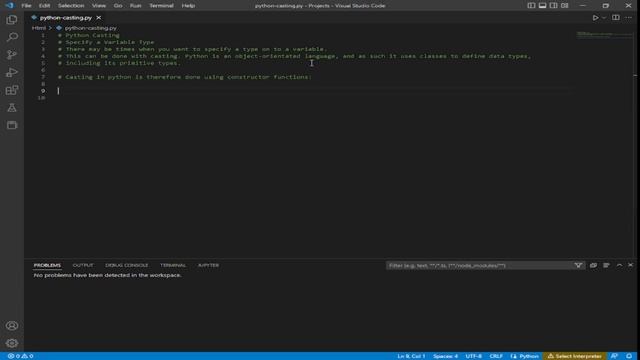This screenshot has width=640, height=360.
Task: Open the Extensions view
Action: [x=12, y=90]
